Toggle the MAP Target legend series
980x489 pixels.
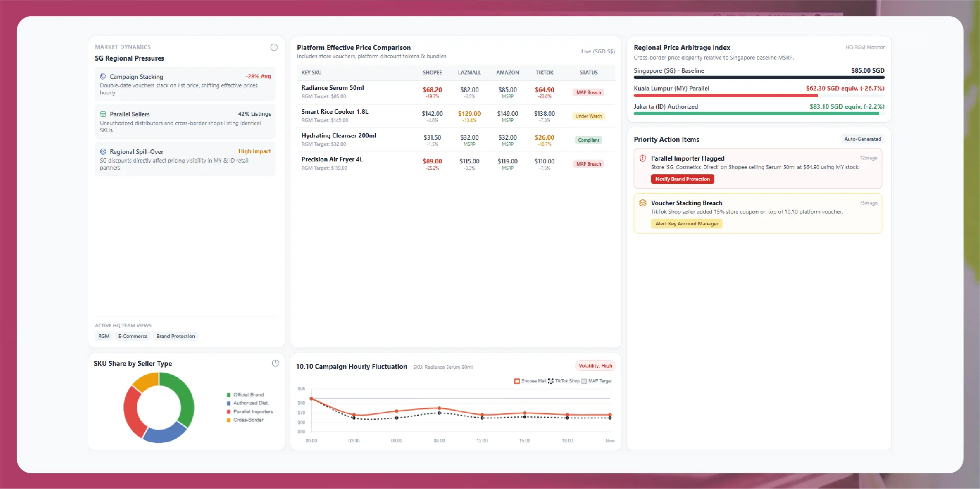[597, 381]
